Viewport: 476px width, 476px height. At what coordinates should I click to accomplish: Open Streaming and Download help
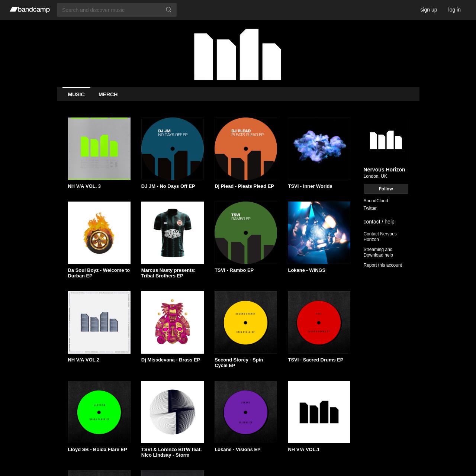click(x=378, y=252)
